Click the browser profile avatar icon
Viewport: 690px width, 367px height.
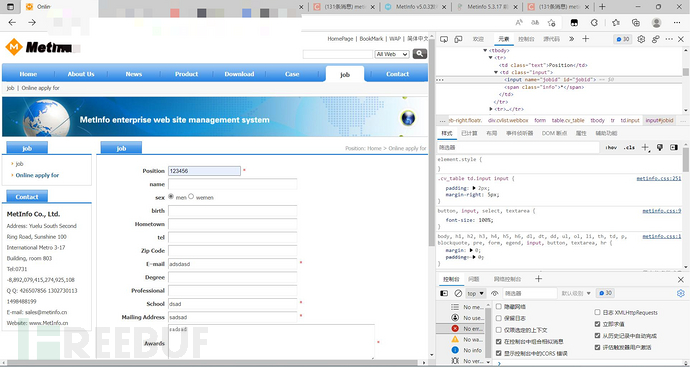(x=657, y=22)
